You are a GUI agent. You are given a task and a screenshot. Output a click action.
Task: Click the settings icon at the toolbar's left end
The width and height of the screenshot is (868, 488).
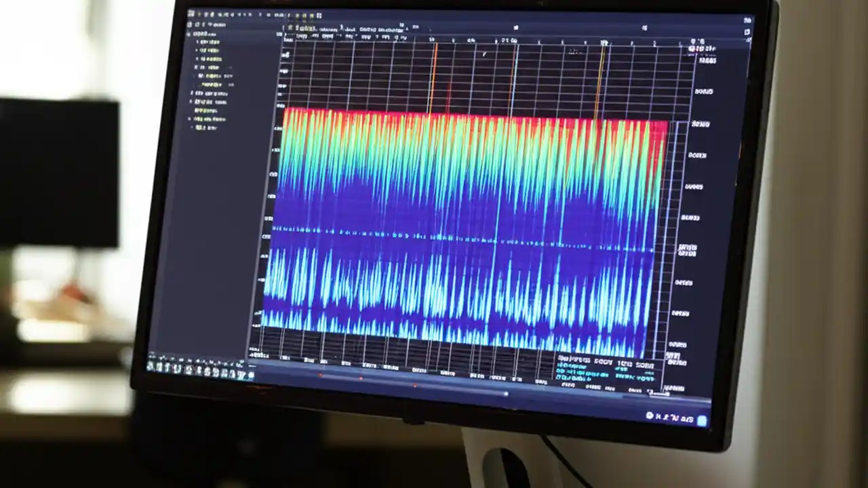point(191,12)
